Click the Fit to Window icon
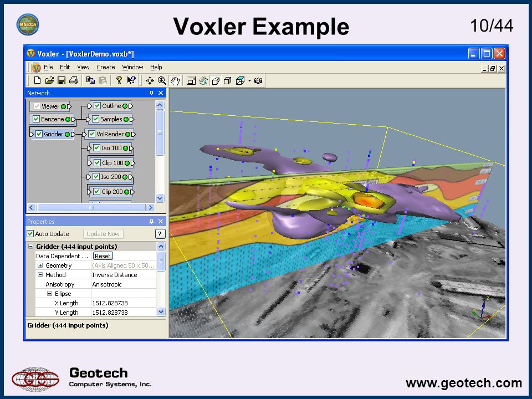 click(191, 81)
